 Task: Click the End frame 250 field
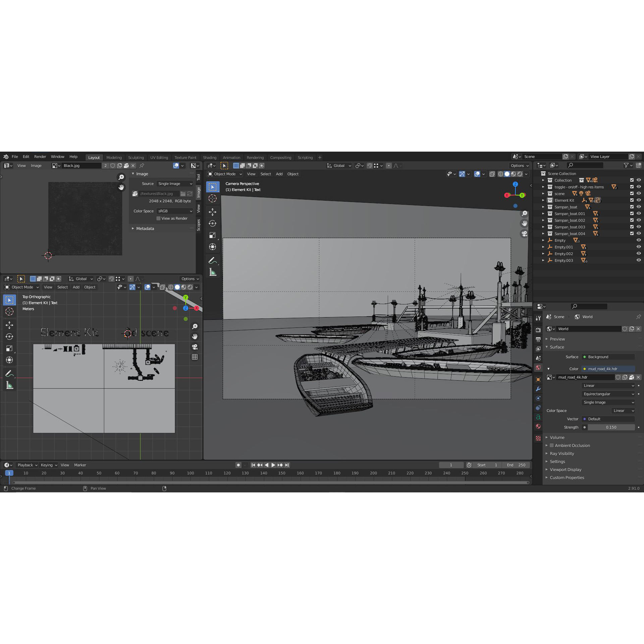tap(517, 465)
